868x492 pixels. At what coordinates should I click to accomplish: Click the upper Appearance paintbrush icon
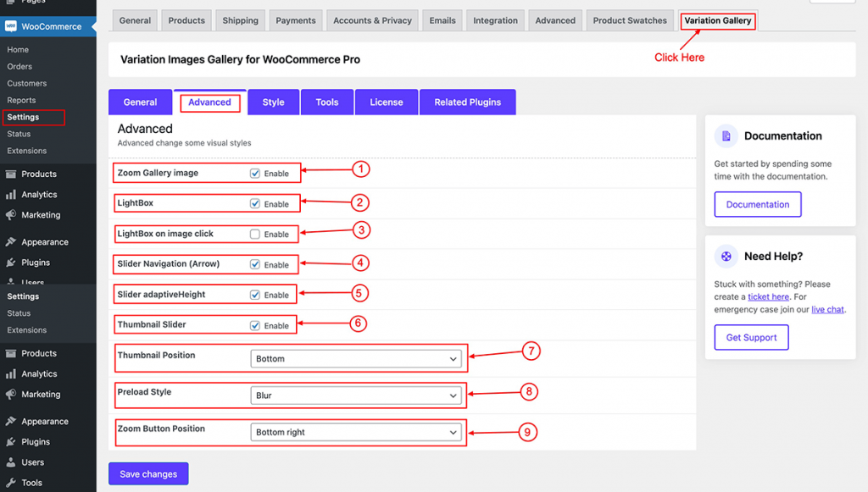coord(10,242)
